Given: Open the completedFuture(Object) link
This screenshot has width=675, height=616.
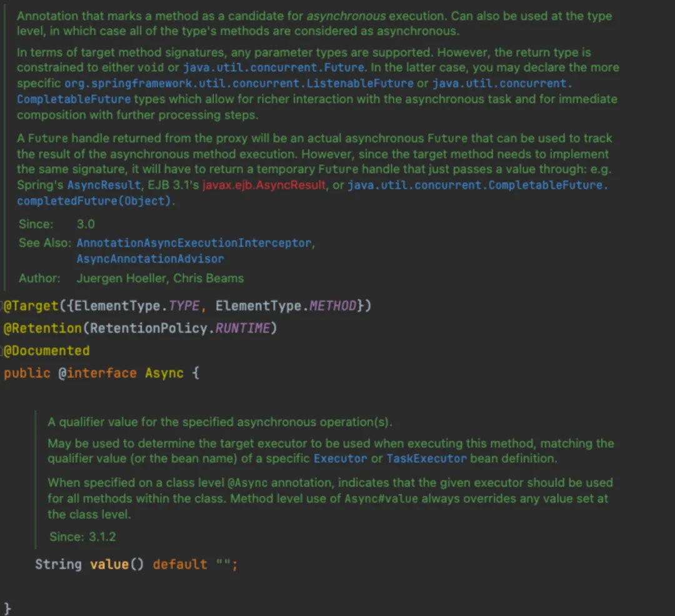Looking at the screenshot, I should tap(94, 201).
